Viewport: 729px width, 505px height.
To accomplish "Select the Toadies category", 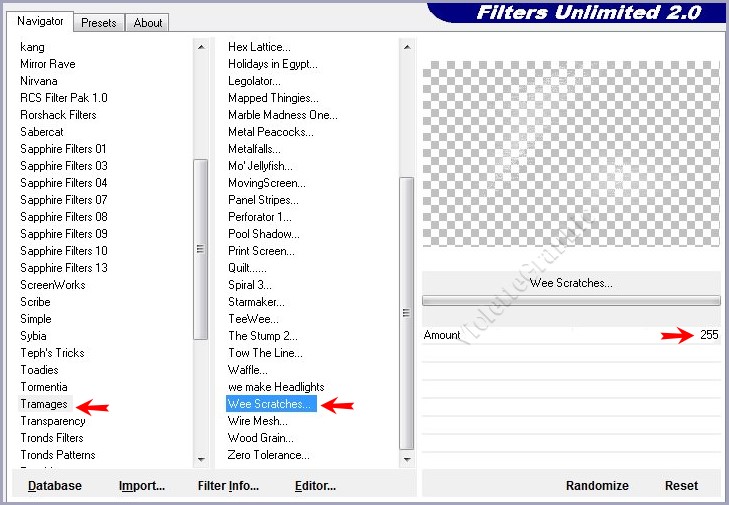I will (39, 370).
